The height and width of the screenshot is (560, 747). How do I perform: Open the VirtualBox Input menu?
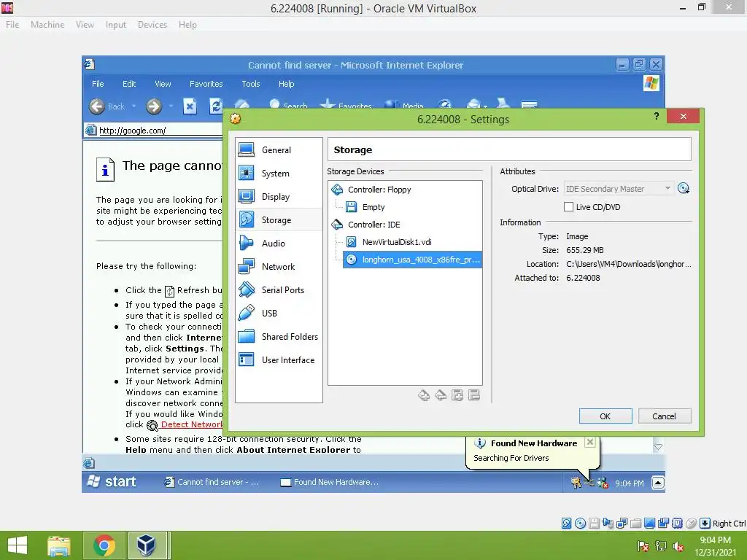[116, 25]
